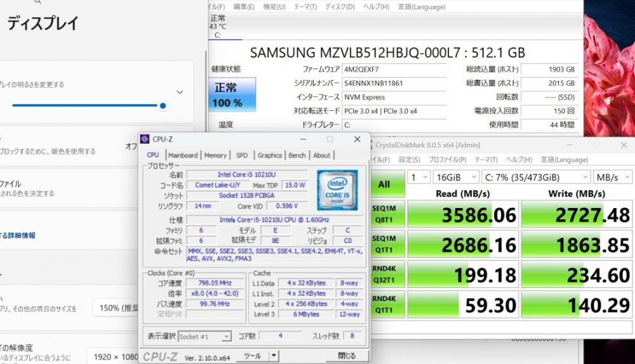Minimize the CPU-Z window
This screenshot has width=635, height=364.
pyautogui.click(x=304, y=139)
